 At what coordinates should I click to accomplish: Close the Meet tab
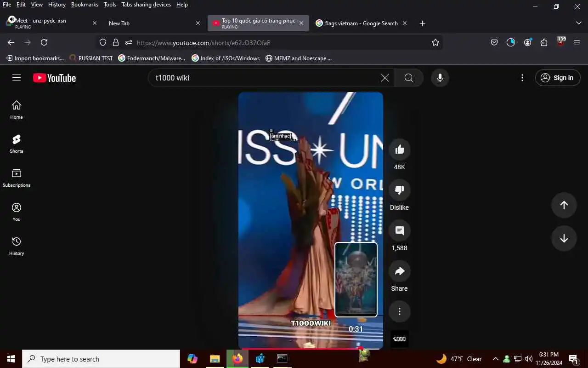point(95,23)
